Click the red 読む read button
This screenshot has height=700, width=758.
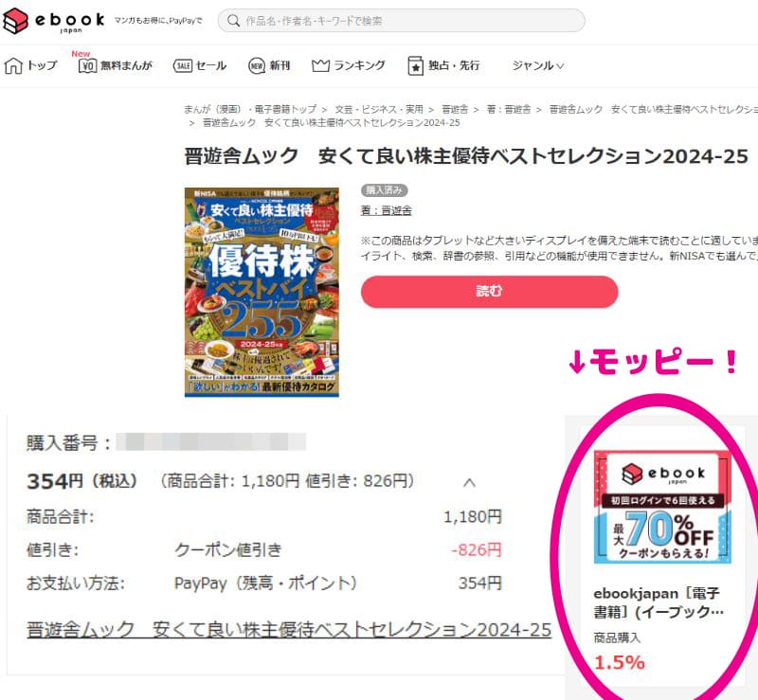489,292
